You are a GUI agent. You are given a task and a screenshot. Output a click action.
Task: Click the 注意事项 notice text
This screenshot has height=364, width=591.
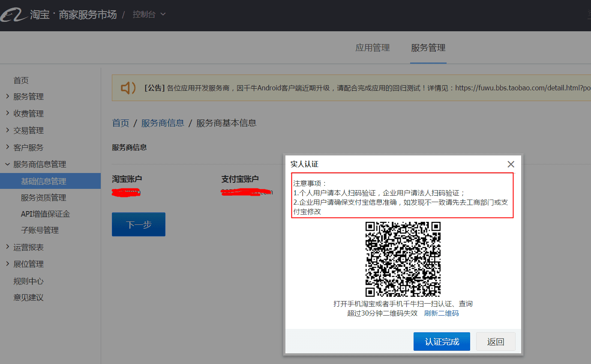pos(310,183)
